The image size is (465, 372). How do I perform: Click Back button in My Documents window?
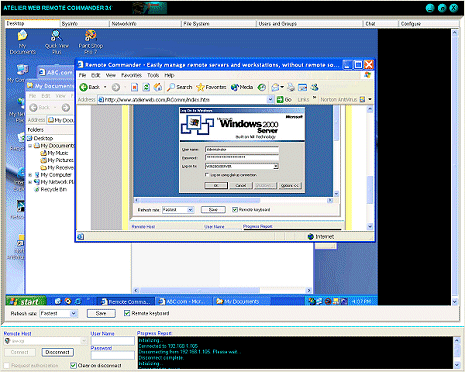coord(39,108)
